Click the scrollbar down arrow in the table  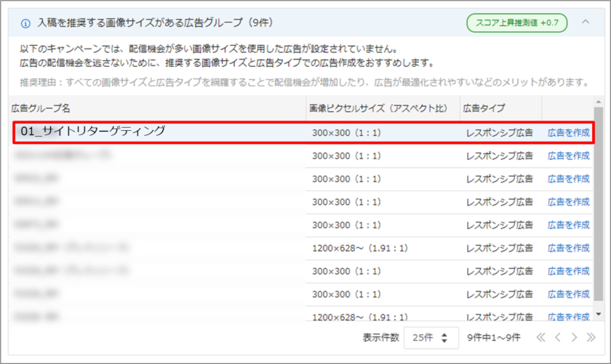pos(599,314)
